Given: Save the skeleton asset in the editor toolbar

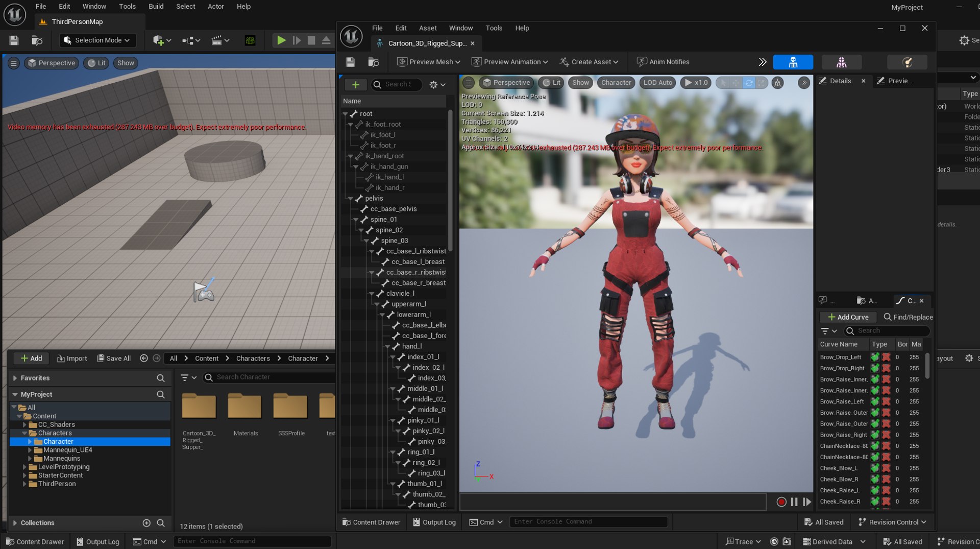Looking at the screenshot, I should pos(350,62).
